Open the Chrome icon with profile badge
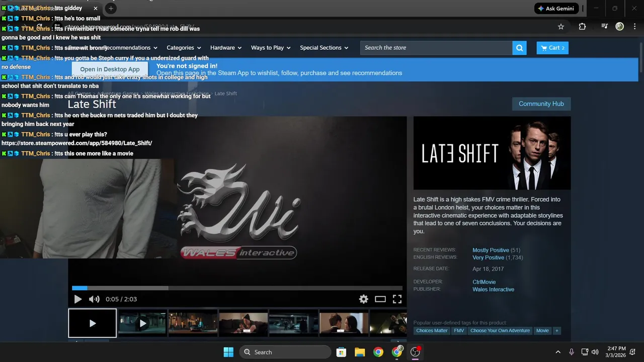This screenshot has width=644, height=362. pyautogui.click(x=397, y=352)
